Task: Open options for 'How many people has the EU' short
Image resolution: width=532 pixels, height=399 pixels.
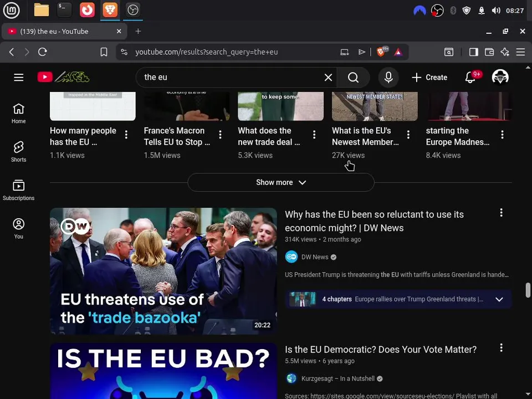Action: click(x=126, y=135)
